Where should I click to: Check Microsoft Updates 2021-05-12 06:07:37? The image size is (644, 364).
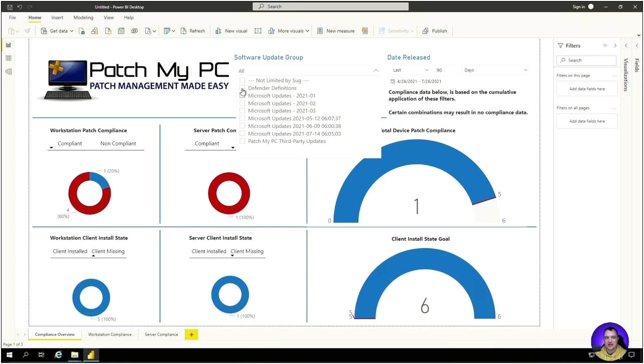242,118
